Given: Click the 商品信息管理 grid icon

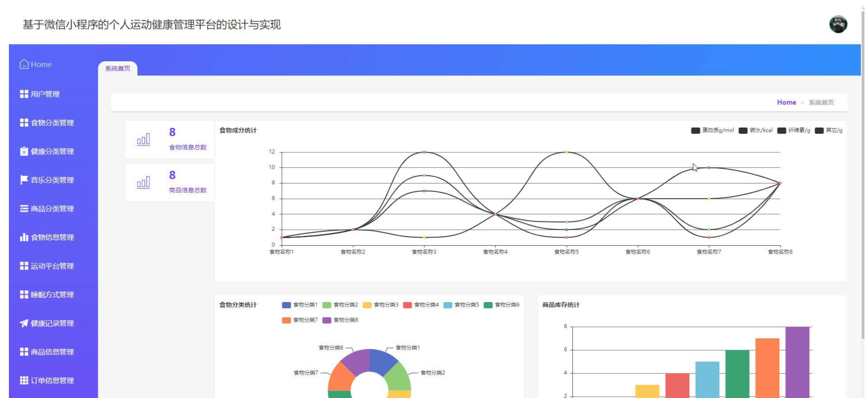Looking at the screenshot, I should point(24,352).
